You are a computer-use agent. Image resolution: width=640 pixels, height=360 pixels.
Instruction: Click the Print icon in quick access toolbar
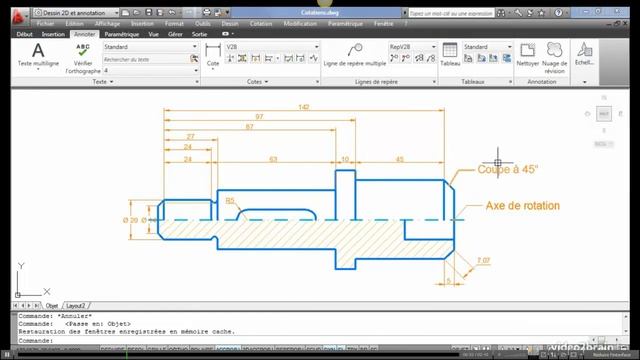pos(207,13)
